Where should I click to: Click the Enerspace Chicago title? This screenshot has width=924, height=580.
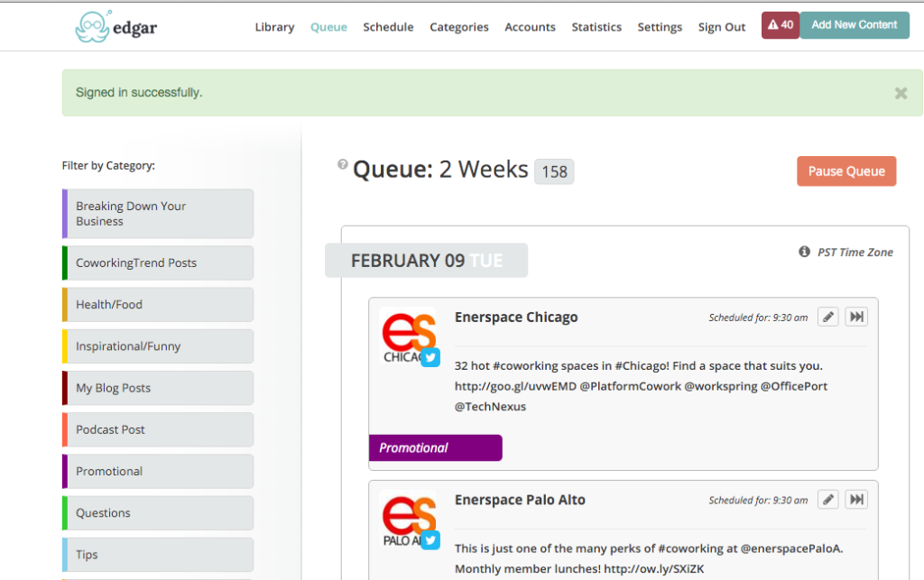pos(515,318)
